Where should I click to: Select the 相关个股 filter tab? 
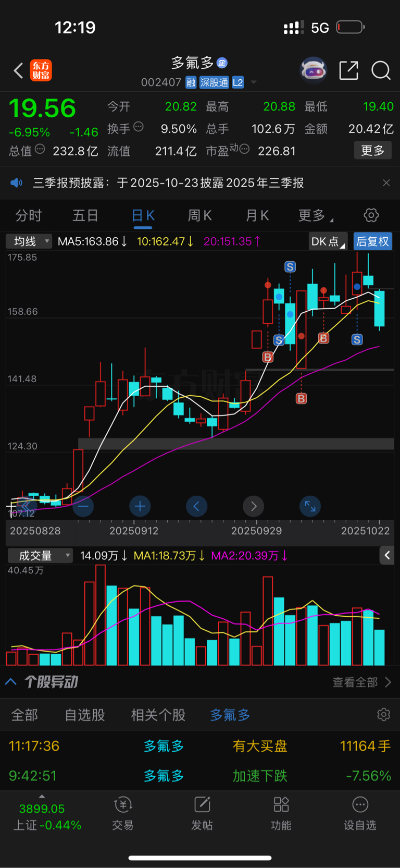click(x=158, y=715)
